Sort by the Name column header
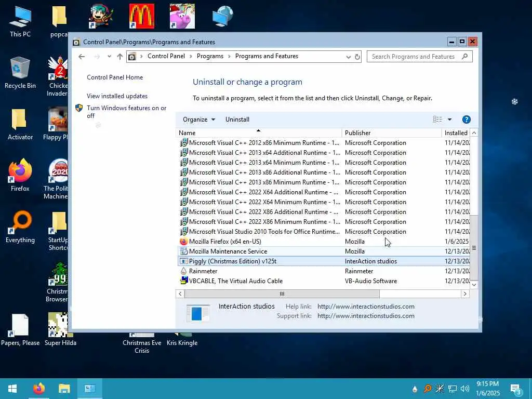This screenshot has height=399, width=532. point(259,133)
